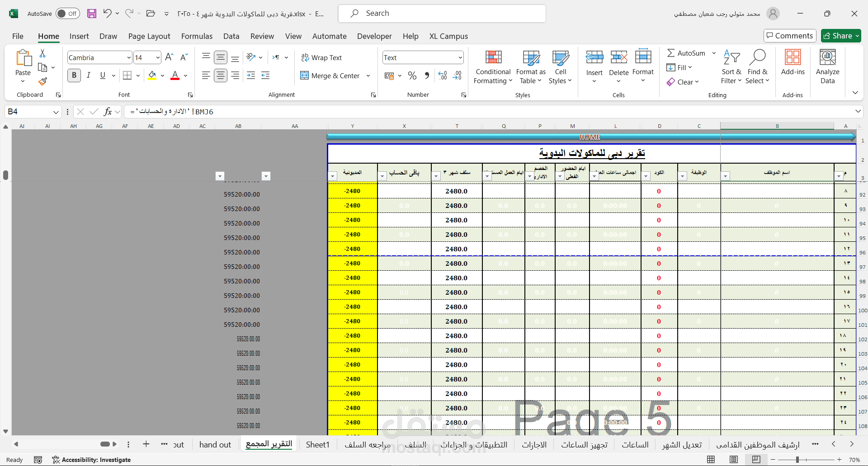Click Increase Decimal icon
Screen dimensions: 868x466
[443, 75]
